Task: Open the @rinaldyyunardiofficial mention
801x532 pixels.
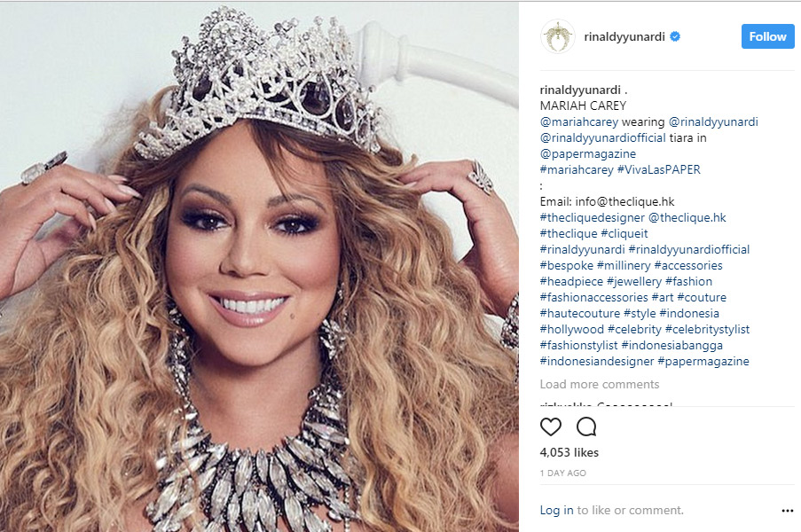Action: tap(603, 137)
